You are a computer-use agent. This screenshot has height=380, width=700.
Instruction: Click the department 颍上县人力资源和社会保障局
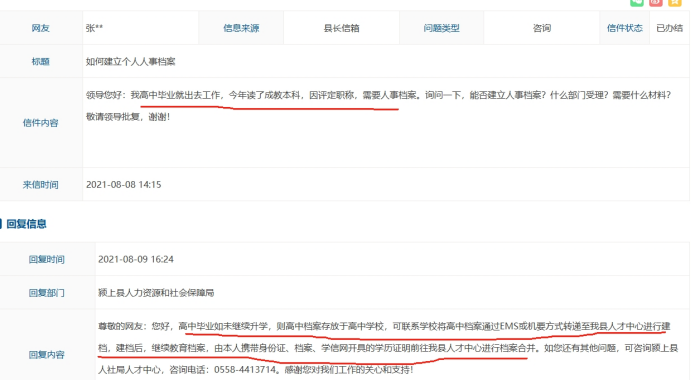point(156,293)
